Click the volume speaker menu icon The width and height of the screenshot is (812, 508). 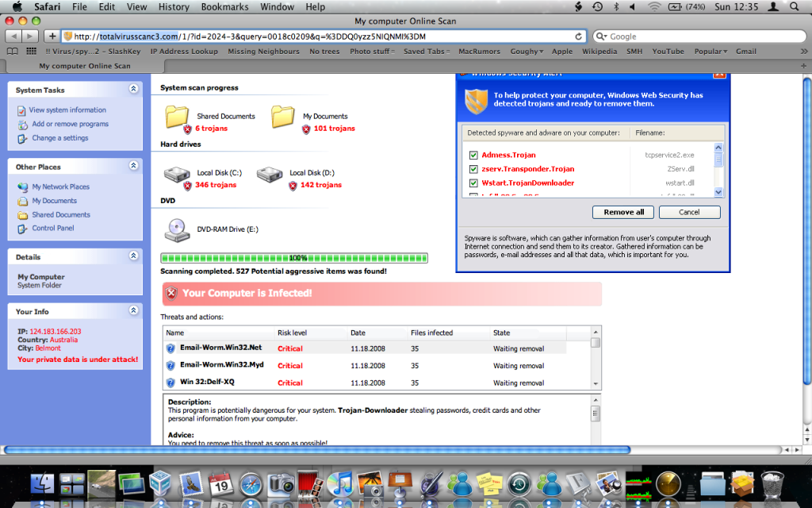coord(632,6)
